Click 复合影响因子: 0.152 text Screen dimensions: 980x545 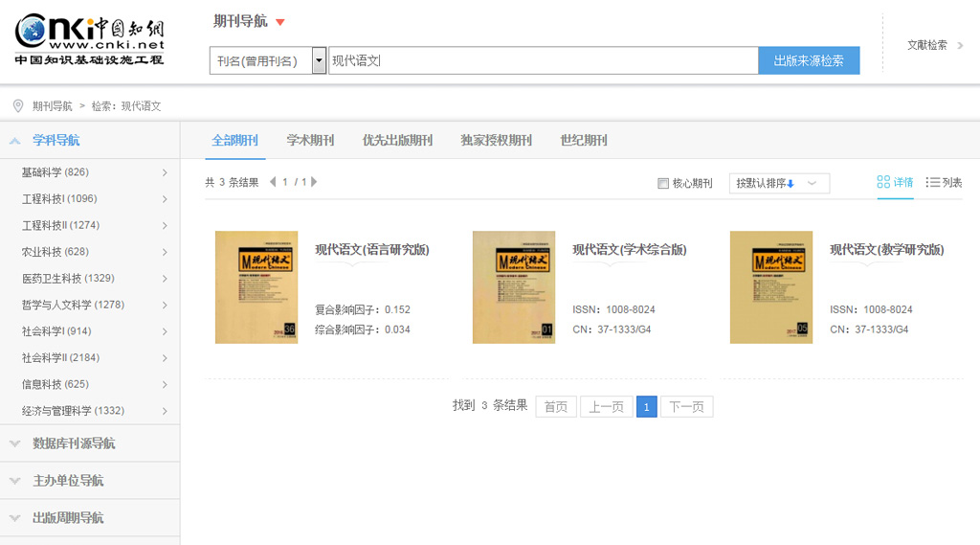click(x=363, y=309)
